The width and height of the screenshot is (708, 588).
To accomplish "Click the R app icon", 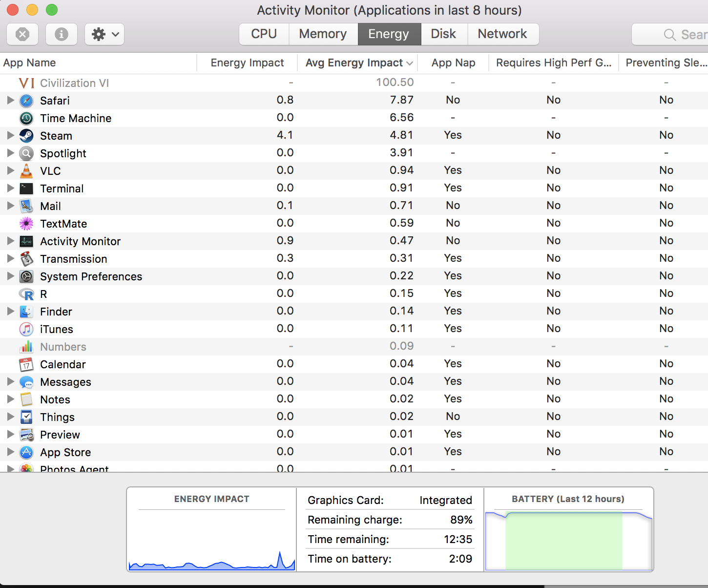I will (x=26, y=294).
